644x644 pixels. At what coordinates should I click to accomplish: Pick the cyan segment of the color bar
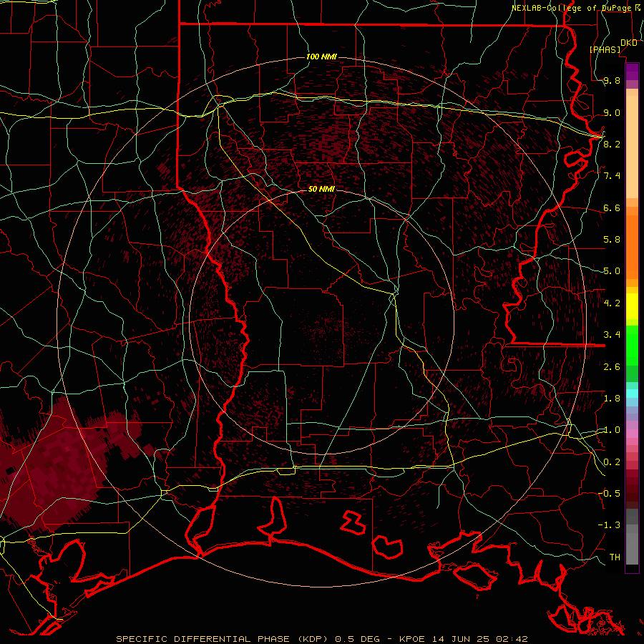[x=632, y=394]
